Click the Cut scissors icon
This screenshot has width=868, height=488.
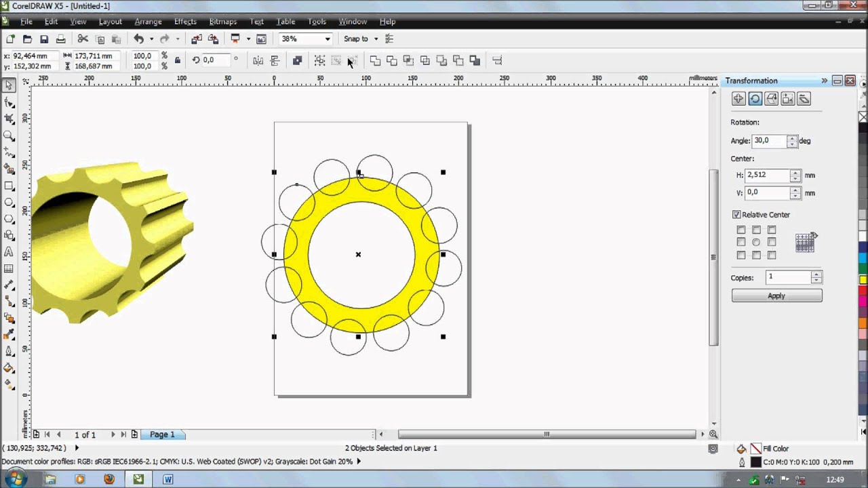tap(83, 39)
